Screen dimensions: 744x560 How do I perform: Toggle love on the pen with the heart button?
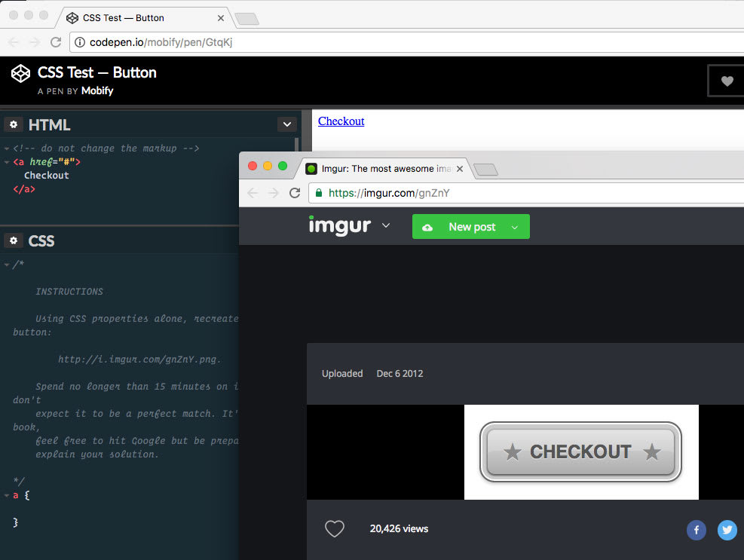click(x=726, y=80)
